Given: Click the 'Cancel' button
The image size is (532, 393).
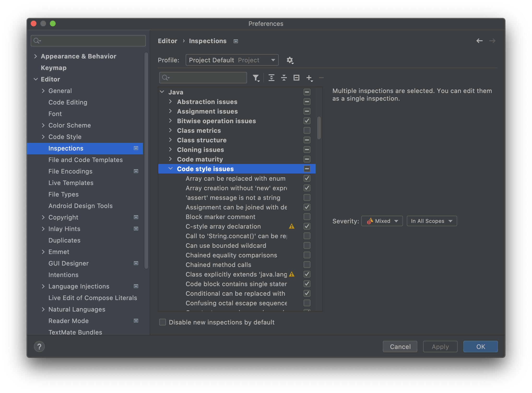Looking at the screenshot, I should coord(400,347).
